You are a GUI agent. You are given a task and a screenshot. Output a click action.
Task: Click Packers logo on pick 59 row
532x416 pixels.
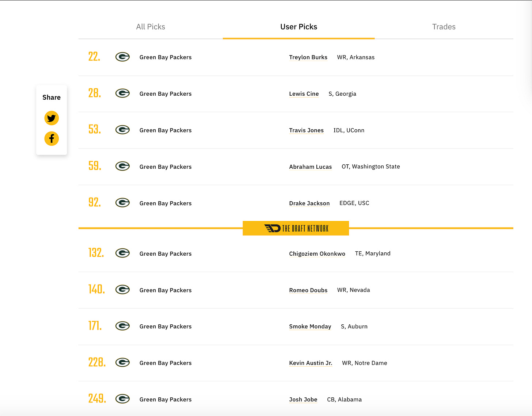(x=122, y=166)
